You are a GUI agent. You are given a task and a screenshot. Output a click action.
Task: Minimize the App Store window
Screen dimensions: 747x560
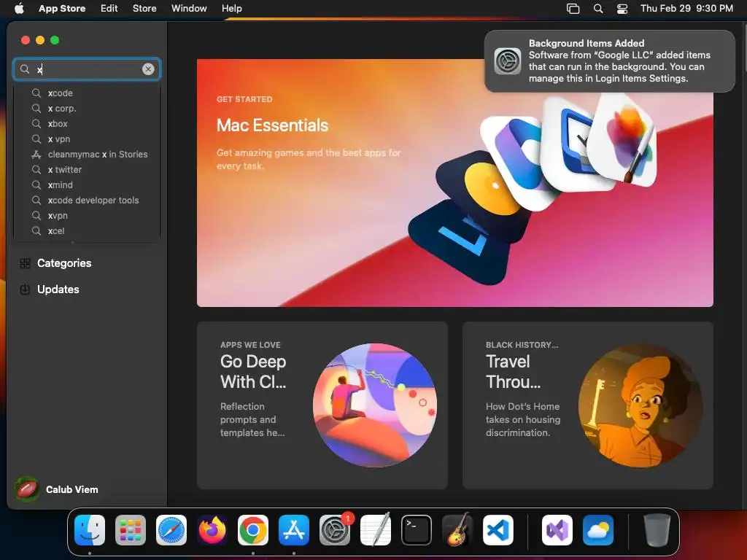[40, 40]
